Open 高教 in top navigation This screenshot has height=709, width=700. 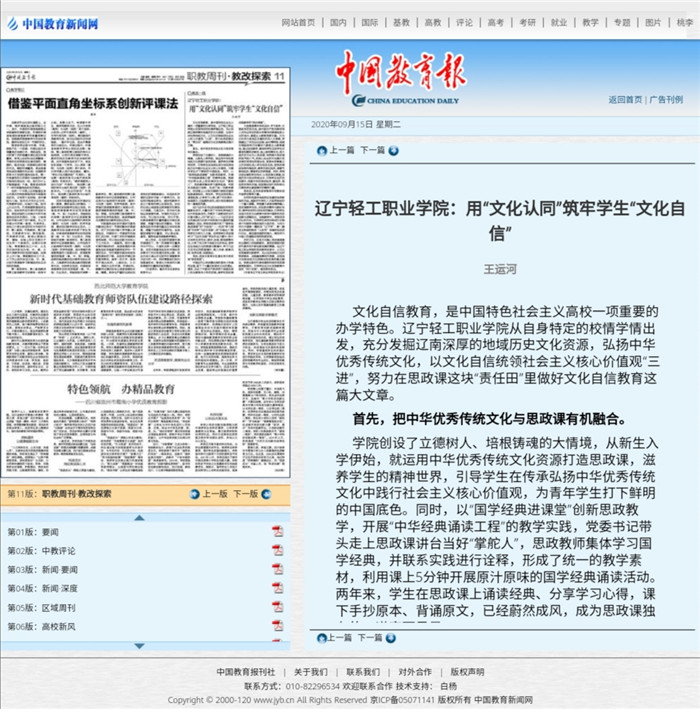click(433, 22)
